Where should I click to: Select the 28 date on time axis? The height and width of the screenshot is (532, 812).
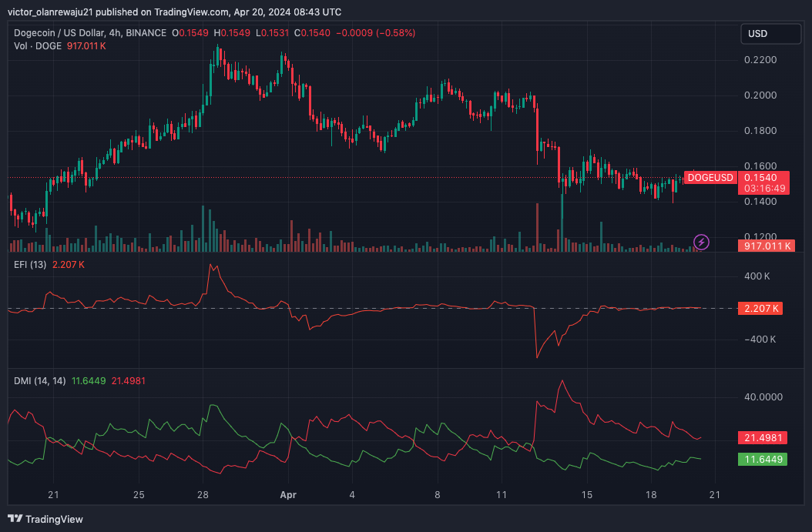(x=202, y=494)
